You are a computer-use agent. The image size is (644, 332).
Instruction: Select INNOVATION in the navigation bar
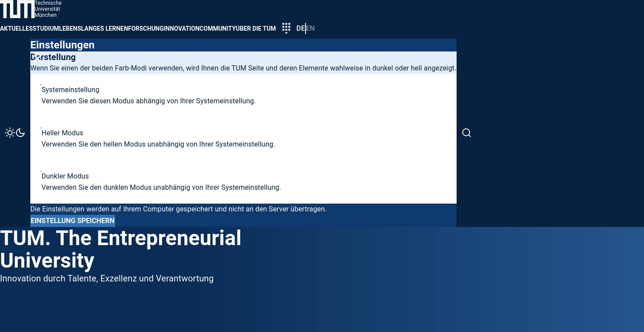pos(181,29)
